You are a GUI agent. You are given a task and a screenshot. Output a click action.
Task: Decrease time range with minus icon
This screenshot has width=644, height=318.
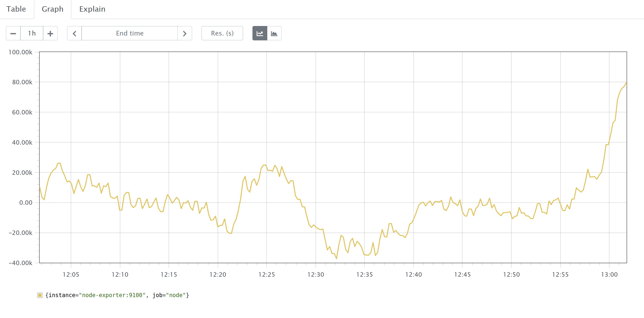[13, 33]
